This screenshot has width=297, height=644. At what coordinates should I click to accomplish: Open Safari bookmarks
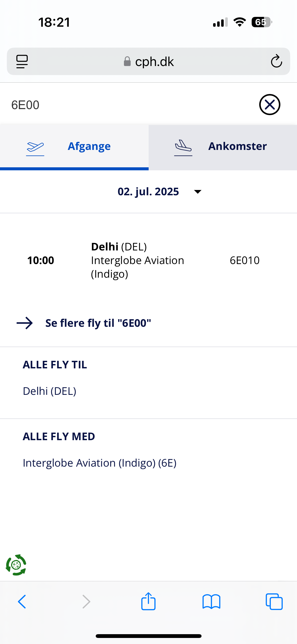[x=211, y=601]
